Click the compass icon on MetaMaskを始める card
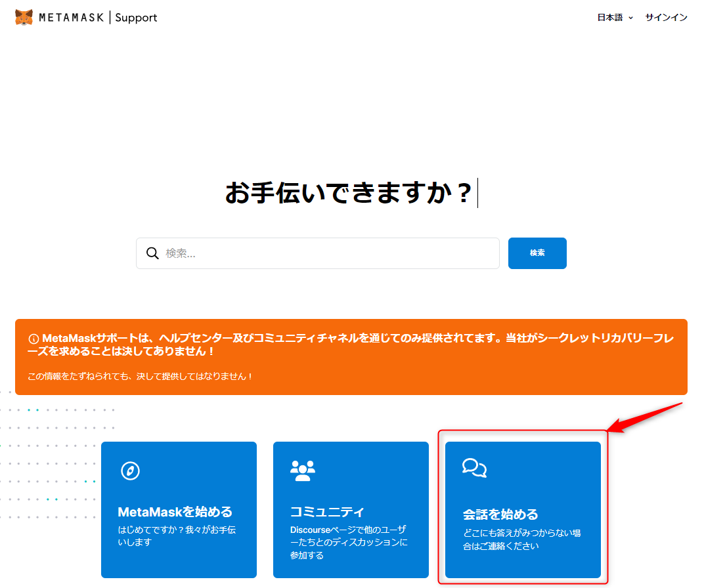 [130, 471]
